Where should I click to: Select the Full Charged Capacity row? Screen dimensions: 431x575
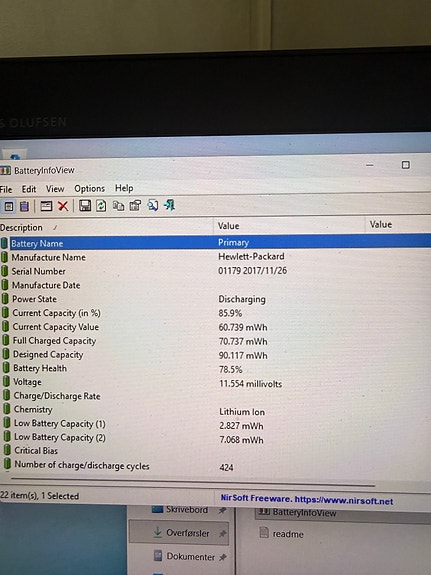pyautogui.click(x=216, y=341)
